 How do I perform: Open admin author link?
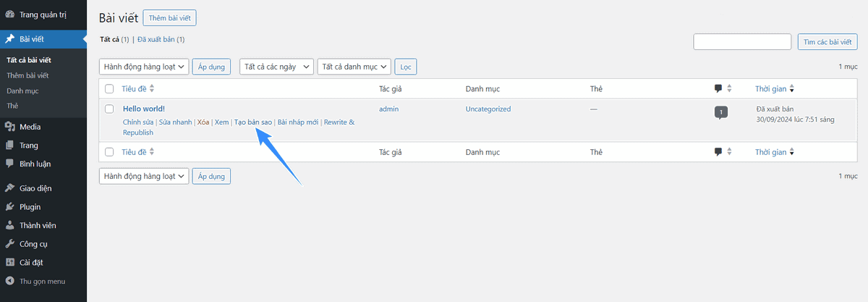click(x=389, y=109)
